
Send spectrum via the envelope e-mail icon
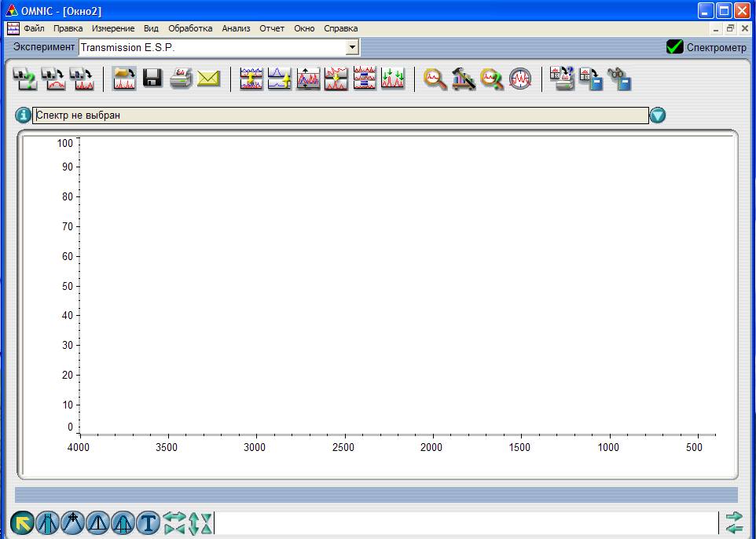209,79
